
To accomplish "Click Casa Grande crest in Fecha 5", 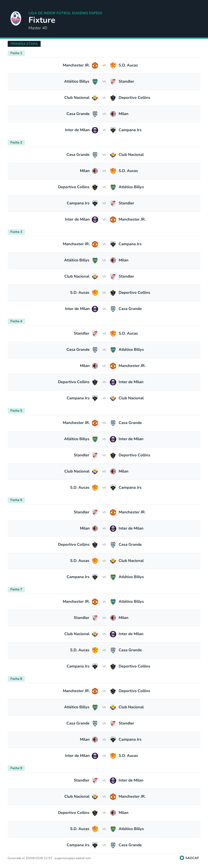I will [113, 423].
